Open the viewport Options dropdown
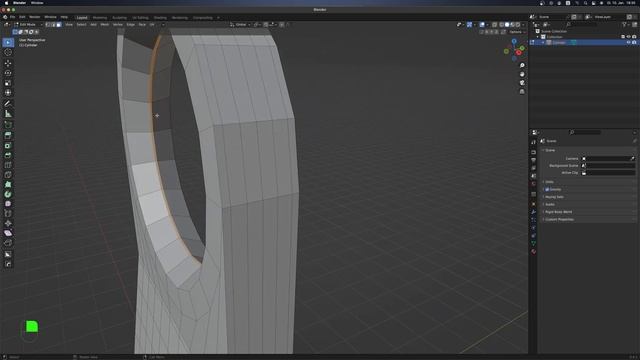 tap(517, 32)
